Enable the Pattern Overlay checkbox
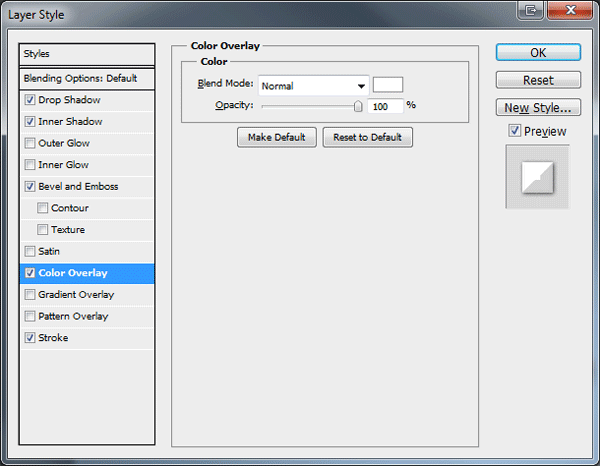Screen dimensions: 600x466 [30, 316]
